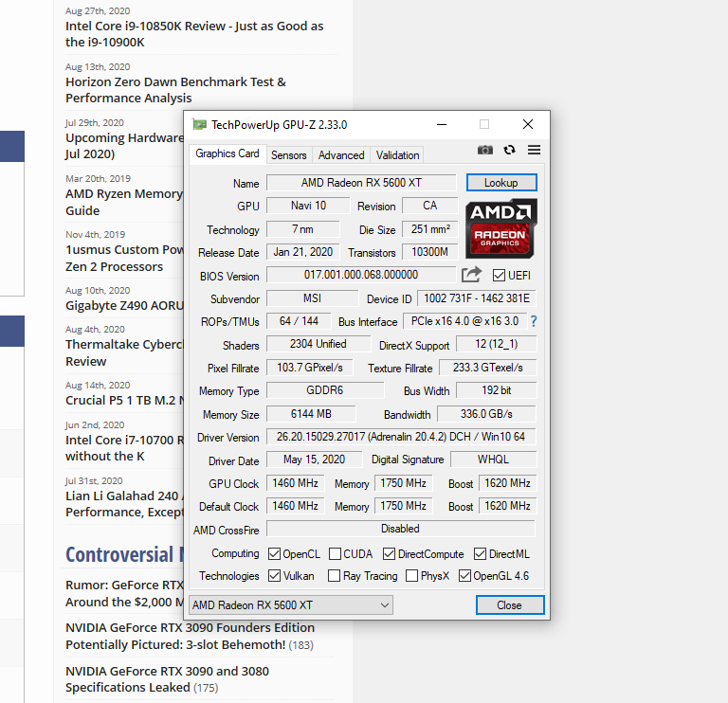
Task: Close GPU-Z with the title bar X
Action: 528,124
